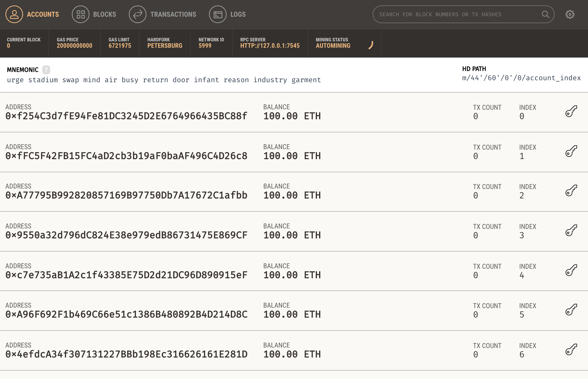Click mnemonic help question mark
The height and width of the screenshot is (379, 588).
pos(46,70)
